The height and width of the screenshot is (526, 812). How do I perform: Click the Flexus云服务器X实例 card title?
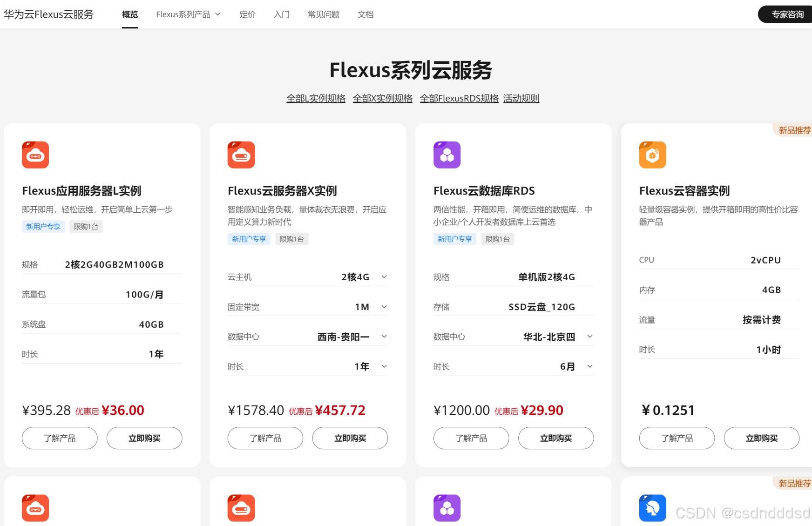click(282, 191)
